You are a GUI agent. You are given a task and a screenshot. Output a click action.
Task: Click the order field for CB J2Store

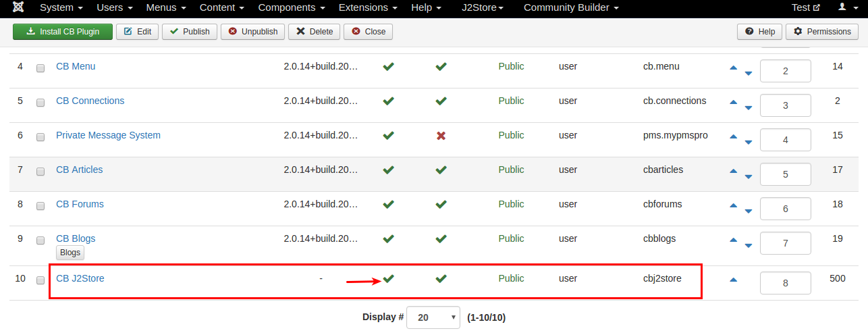pos(786,283)
